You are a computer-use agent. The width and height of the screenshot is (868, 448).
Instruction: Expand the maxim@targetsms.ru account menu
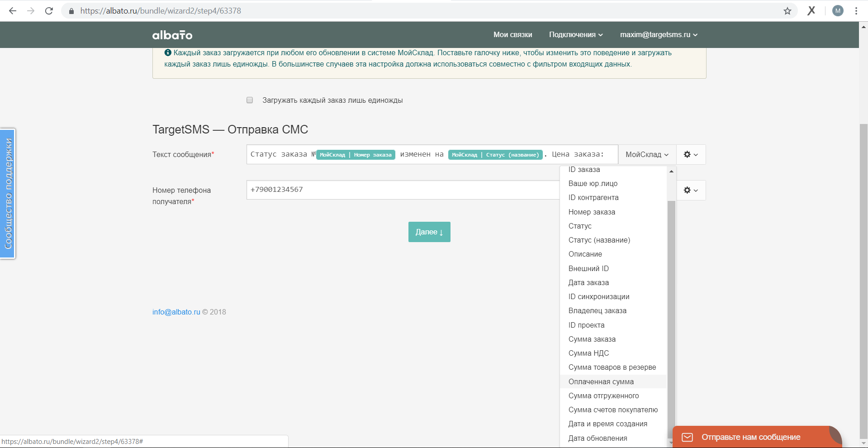click(x=659, y=34)
